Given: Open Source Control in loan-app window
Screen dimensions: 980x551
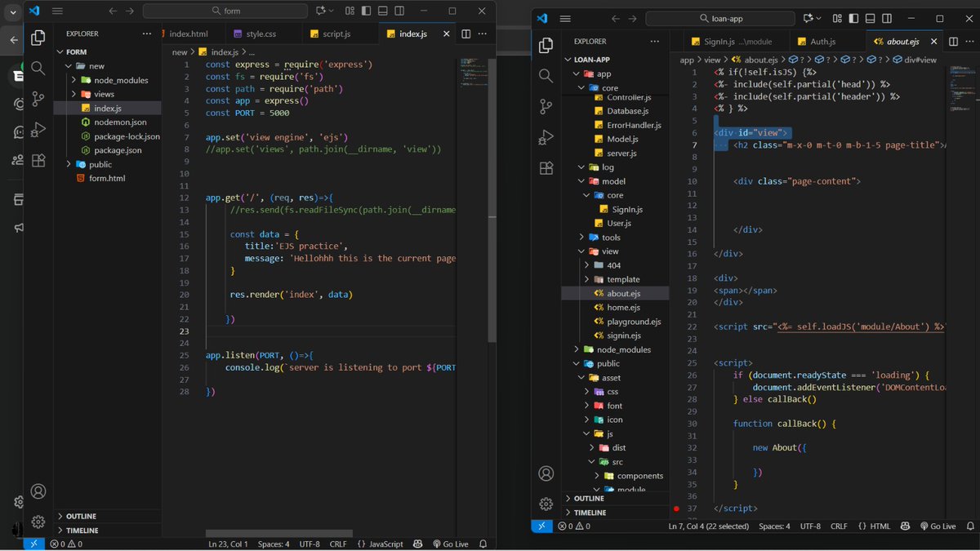Looking at the screenshot, I should [546, 107].
